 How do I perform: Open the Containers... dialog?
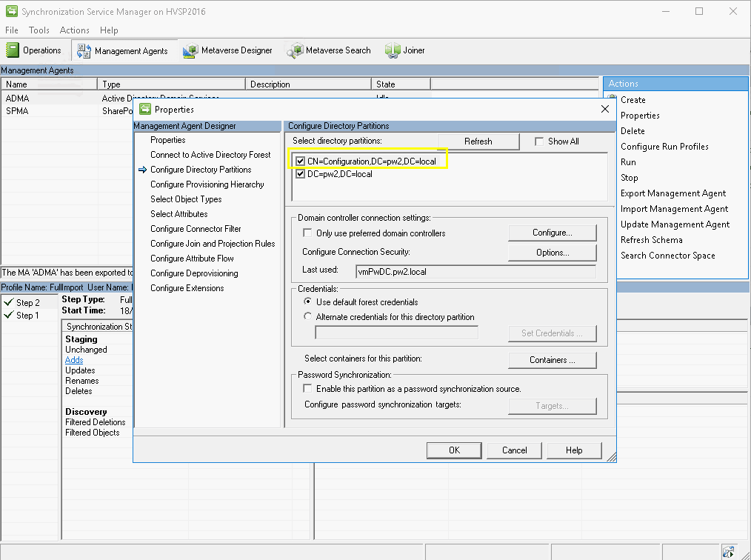tap(553, 360)
